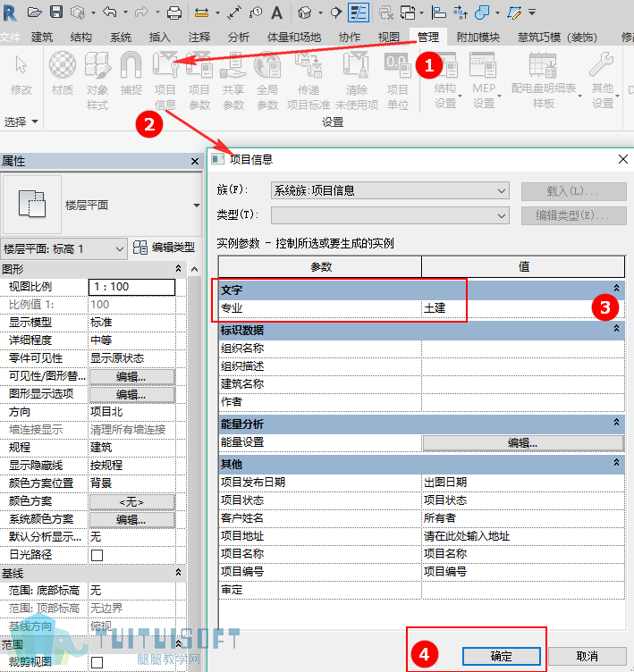The width and height of the screenshot is (634, 672).
Task: Click Transfer Project Standards (传递项目标准)
Action: (x=309, y=80)
